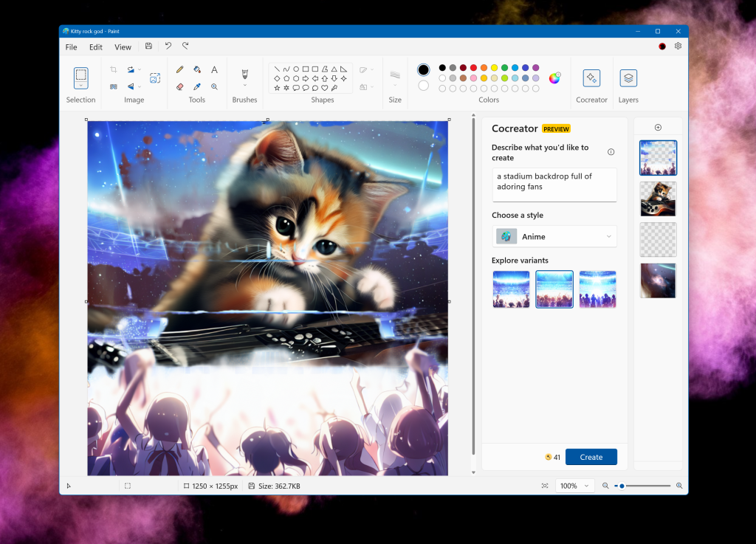Select the Pencil tool
The width and height of the screenshot is (756, 544).
pyautogui.click(x=179, y=69)
